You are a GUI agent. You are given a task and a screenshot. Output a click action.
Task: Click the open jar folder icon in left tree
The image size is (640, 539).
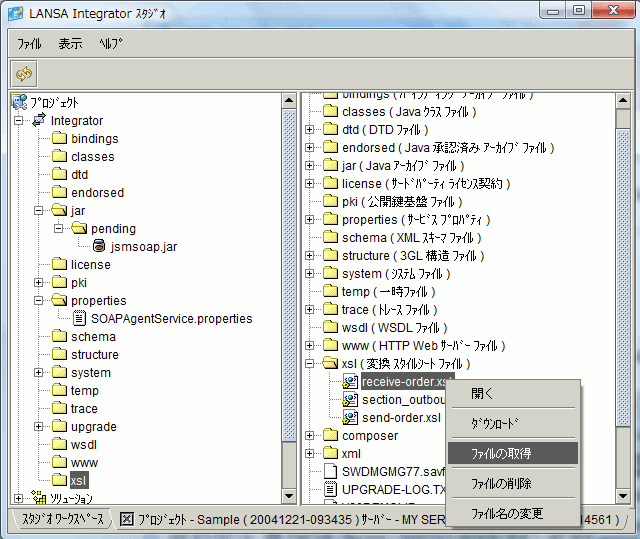[x=59, y=210]
